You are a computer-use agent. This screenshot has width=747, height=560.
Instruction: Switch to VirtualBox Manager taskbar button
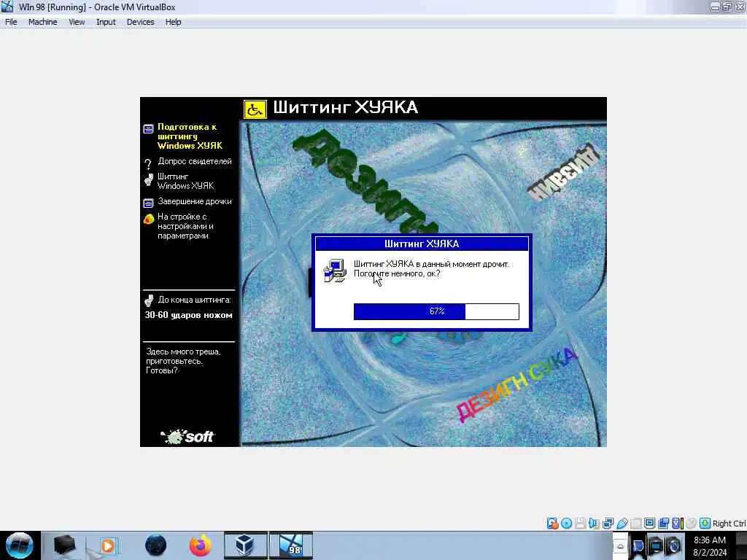point(246,545)
